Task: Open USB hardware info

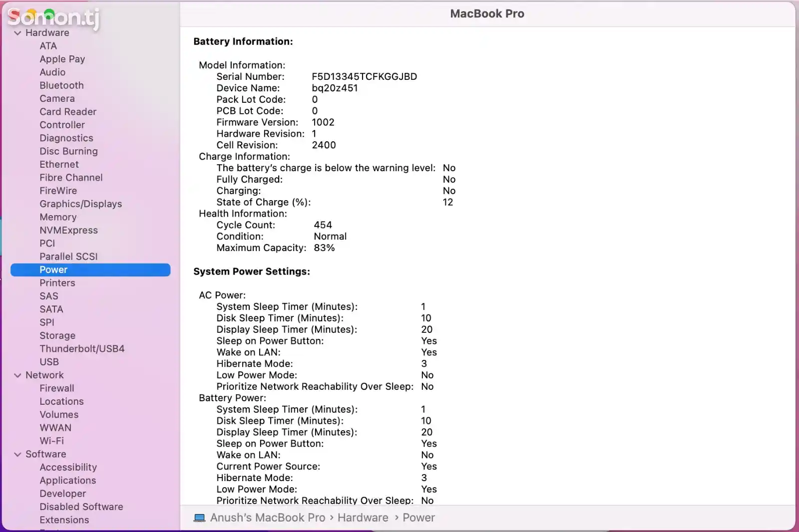Action: coord(49,362)
